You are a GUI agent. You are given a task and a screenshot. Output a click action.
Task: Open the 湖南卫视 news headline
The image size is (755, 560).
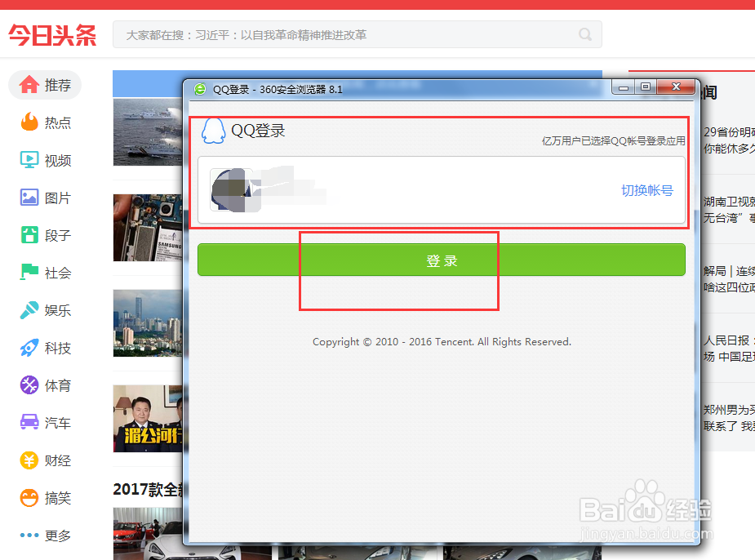tap(729, 210)
